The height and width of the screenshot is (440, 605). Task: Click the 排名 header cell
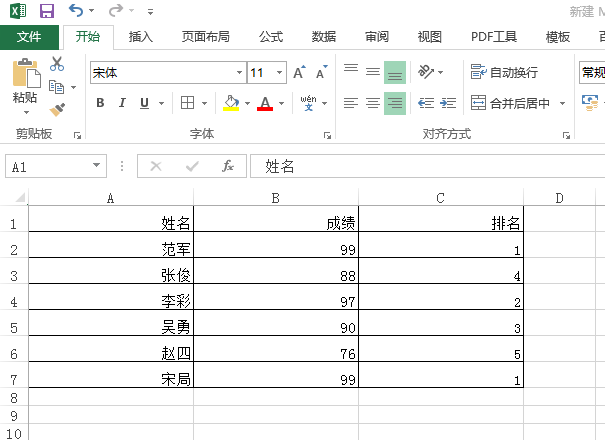(441, 219)
